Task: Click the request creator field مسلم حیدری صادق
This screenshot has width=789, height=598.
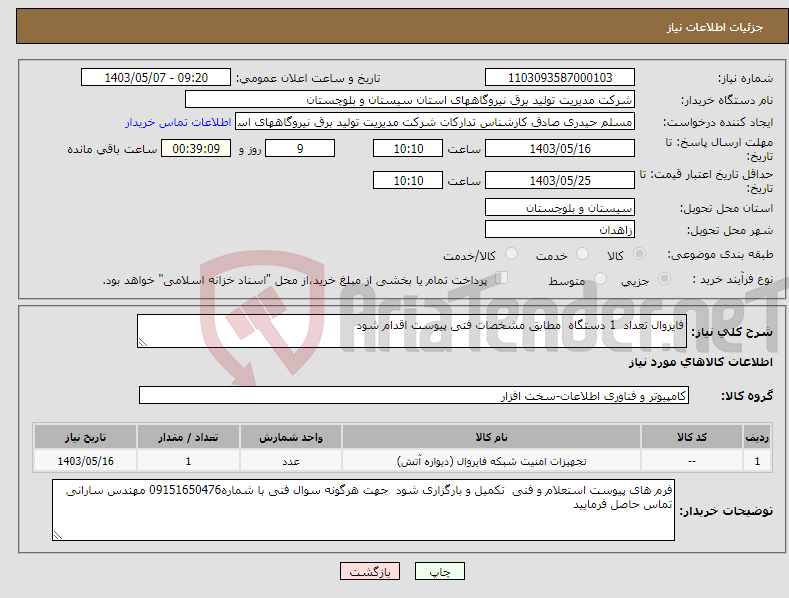Action: 435,122
